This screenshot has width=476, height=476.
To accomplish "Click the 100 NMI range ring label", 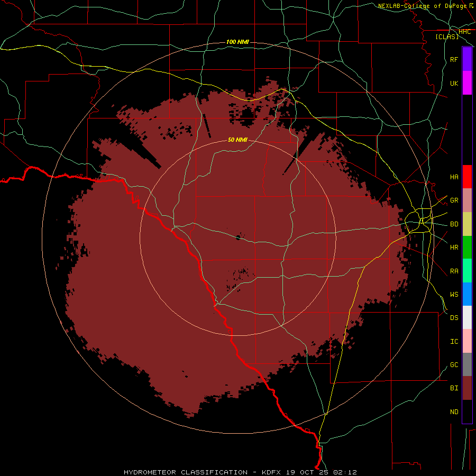I will tap(237, 42).
